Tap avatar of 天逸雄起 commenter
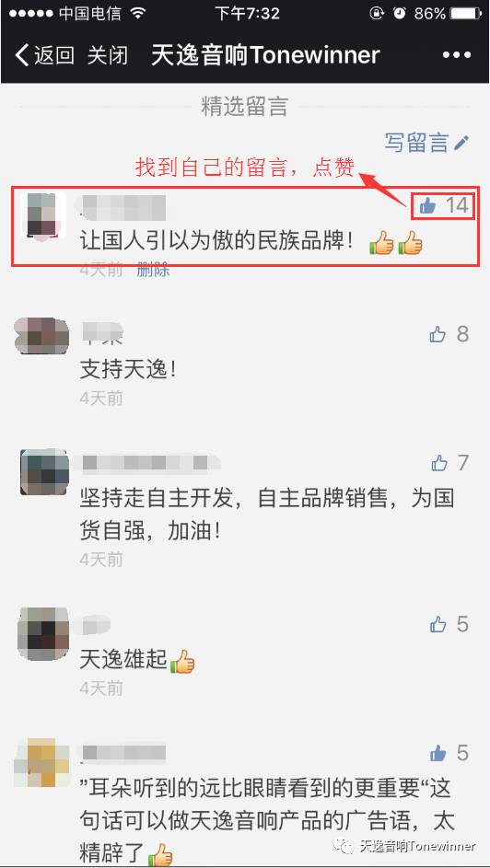490x868 pixels. 43,631
